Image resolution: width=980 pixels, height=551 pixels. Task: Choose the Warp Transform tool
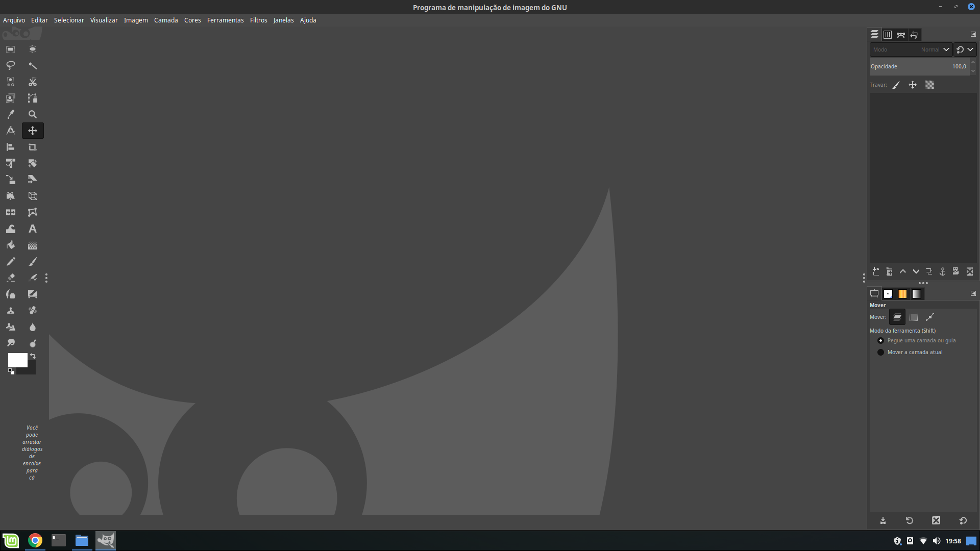[10, 229]
